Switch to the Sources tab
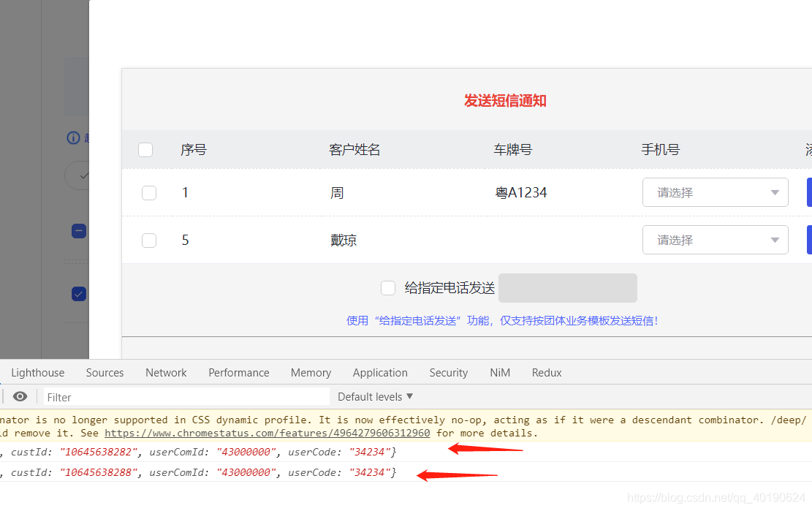The width and height of the screenshot is (812, 511). tap(105, 372)
